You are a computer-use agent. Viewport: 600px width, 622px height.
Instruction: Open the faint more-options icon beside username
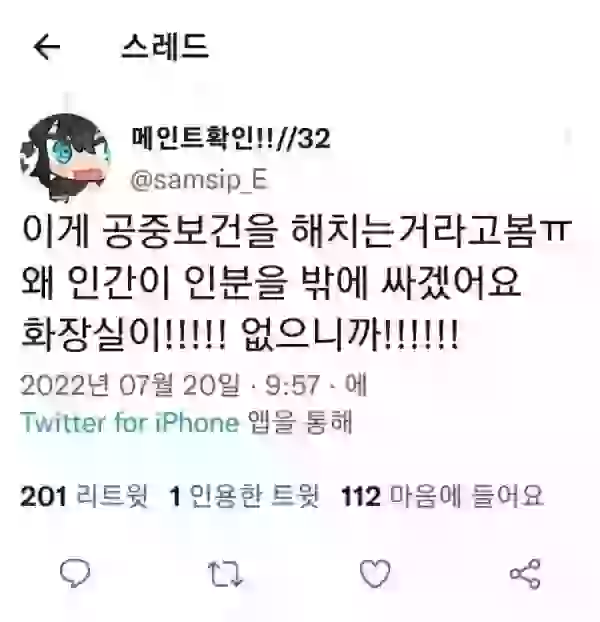(x=568, y=136)
